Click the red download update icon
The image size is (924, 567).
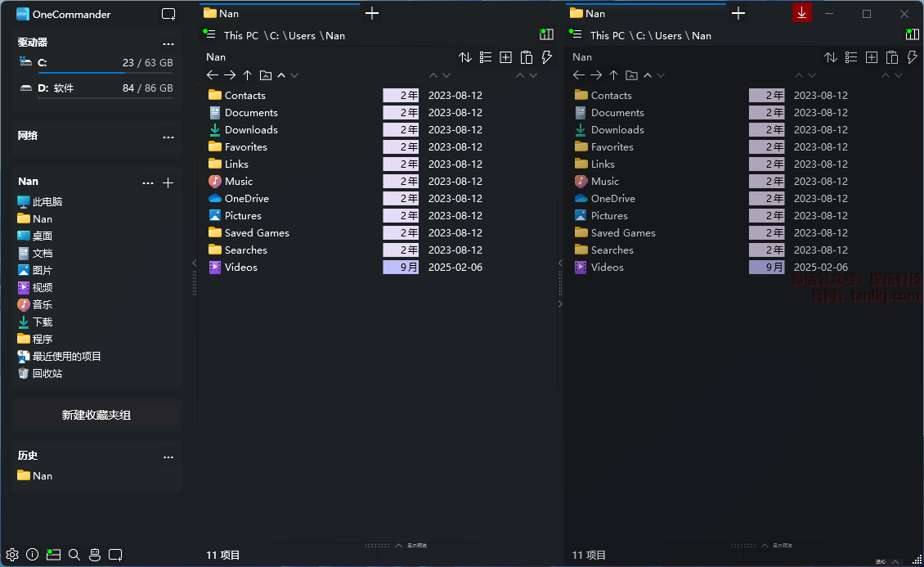pyautogui.click(x=802, y=13)
